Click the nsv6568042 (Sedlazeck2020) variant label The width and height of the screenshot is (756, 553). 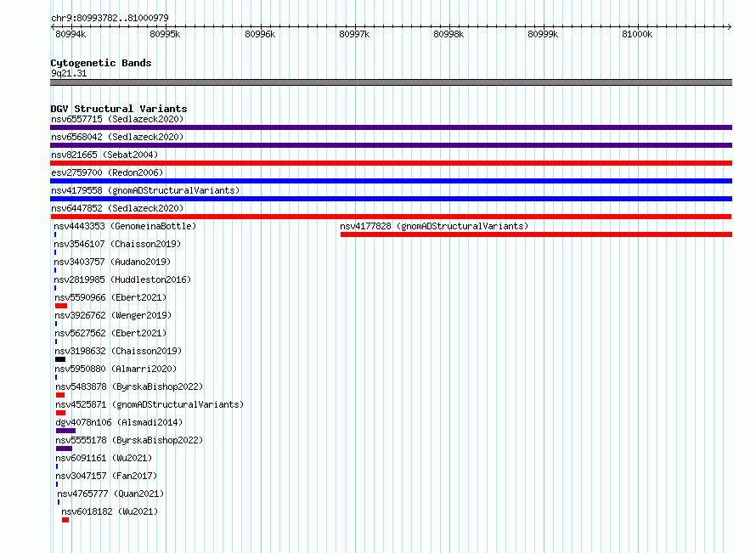pos(117,137)
